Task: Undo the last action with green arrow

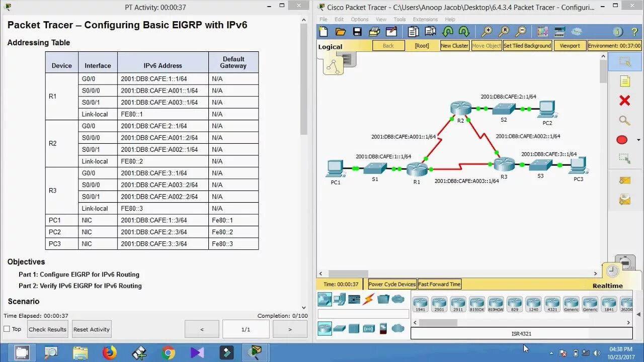Action: (x=447, y=32)
